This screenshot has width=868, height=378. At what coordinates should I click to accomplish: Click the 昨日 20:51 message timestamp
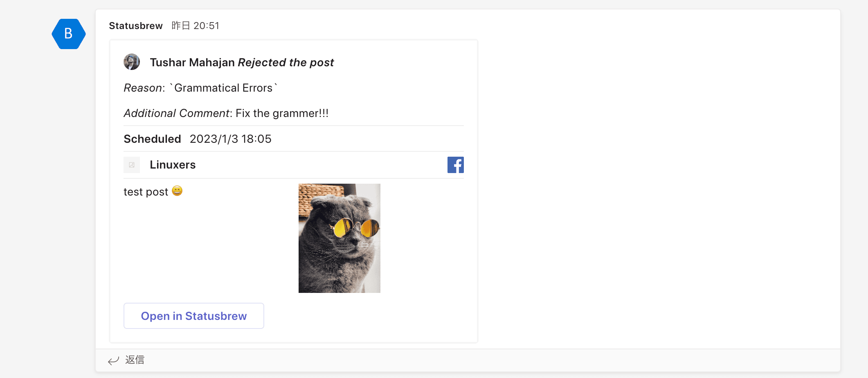pos(196,26)
